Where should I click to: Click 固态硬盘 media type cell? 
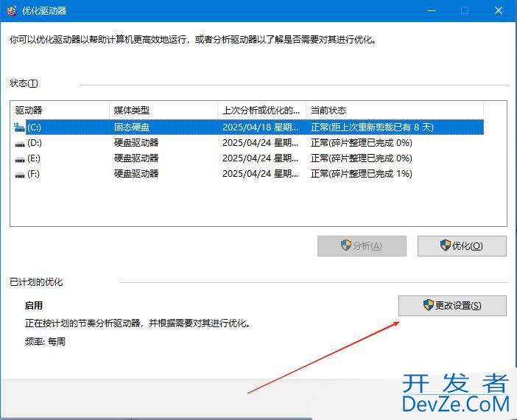pos(132,127)
